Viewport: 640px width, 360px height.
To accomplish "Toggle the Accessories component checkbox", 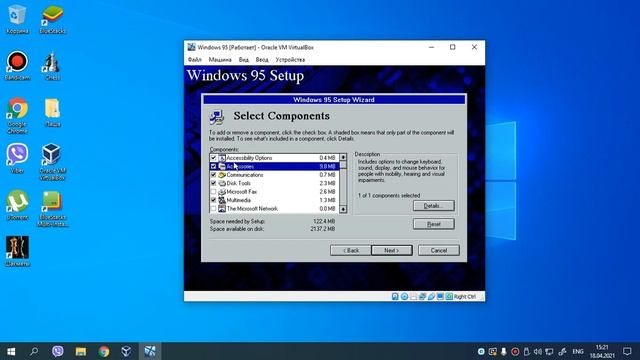I will tap(213, 167).
